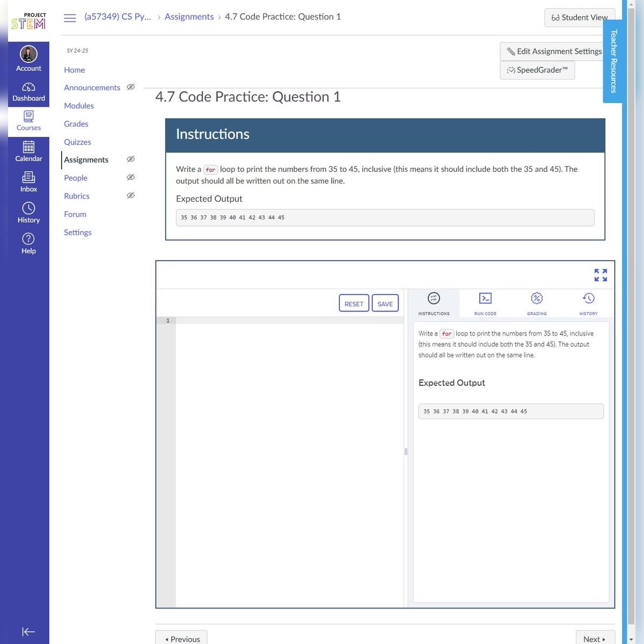644x644 pixels.
Task: Open the Inbox icon
Action: pos(28,178)
